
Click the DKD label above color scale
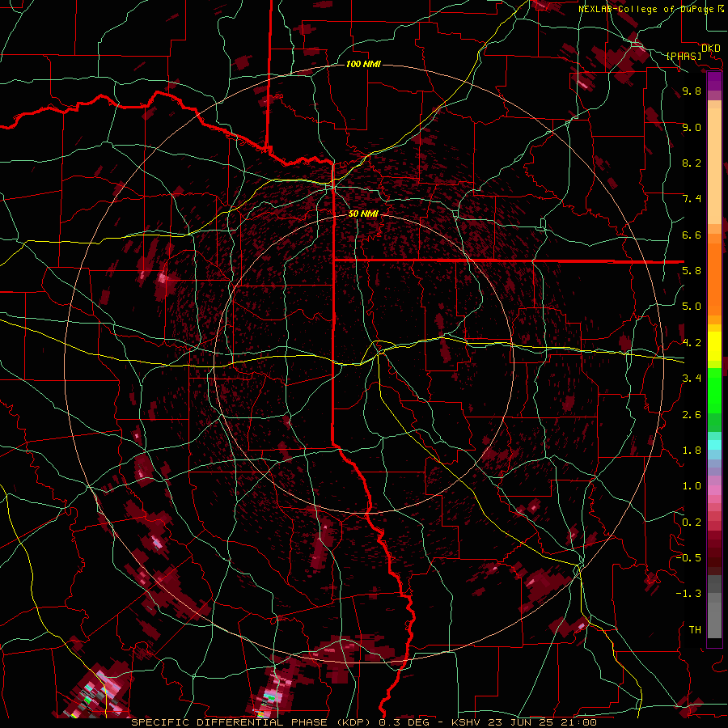click(711, 48)
